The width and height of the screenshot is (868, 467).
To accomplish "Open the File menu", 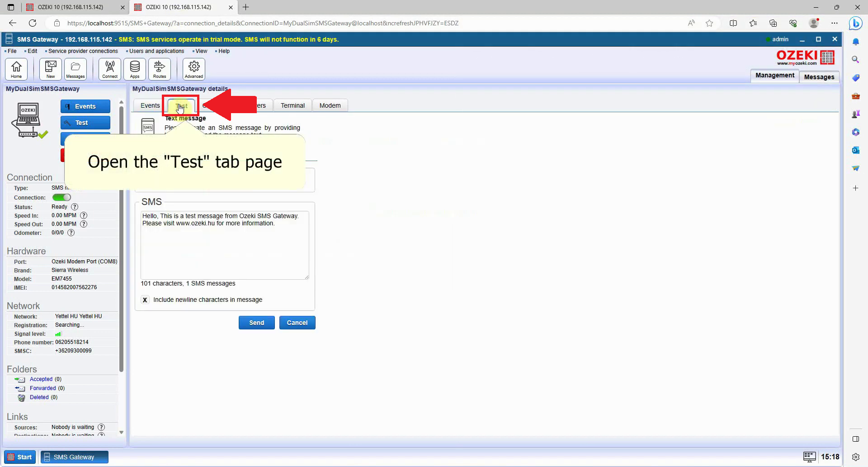I will coord(12,51).
